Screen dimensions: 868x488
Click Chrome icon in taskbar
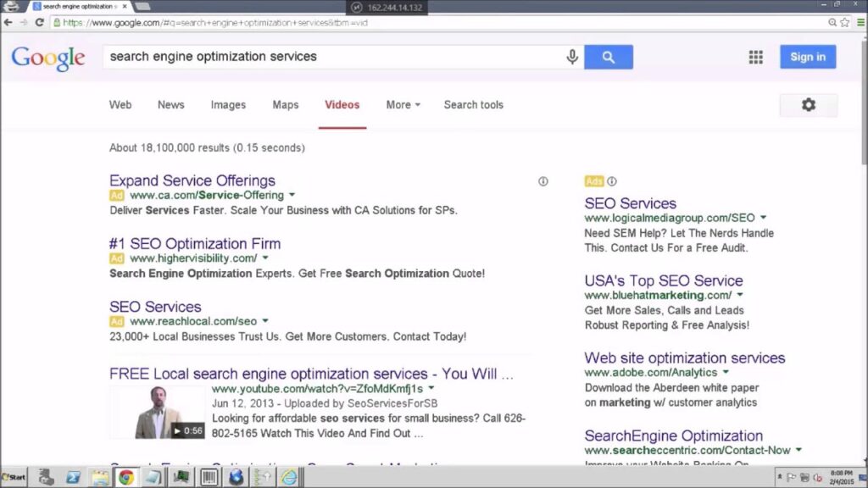[x=126, y=477]
